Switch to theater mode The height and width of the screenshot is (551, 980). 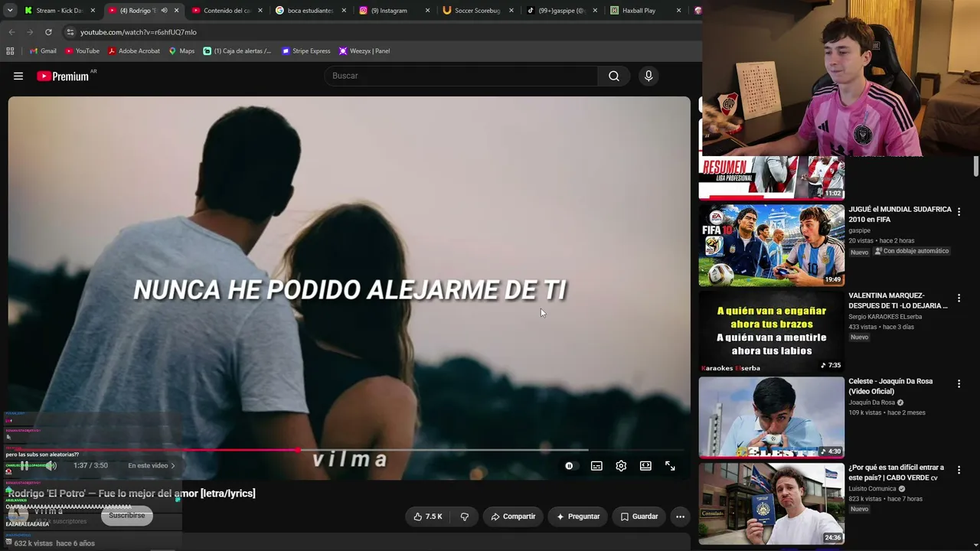[645, 465]
